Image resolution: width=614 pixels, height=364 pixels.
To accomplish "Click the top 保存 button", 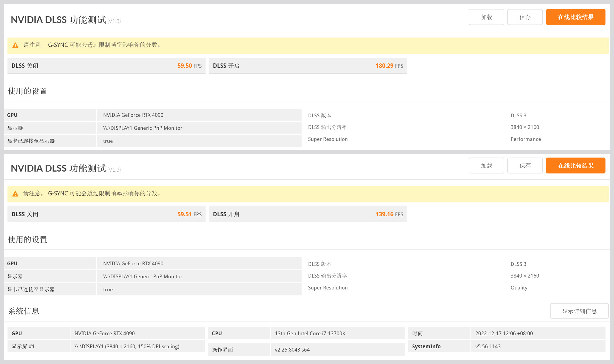I will point(525,17).
